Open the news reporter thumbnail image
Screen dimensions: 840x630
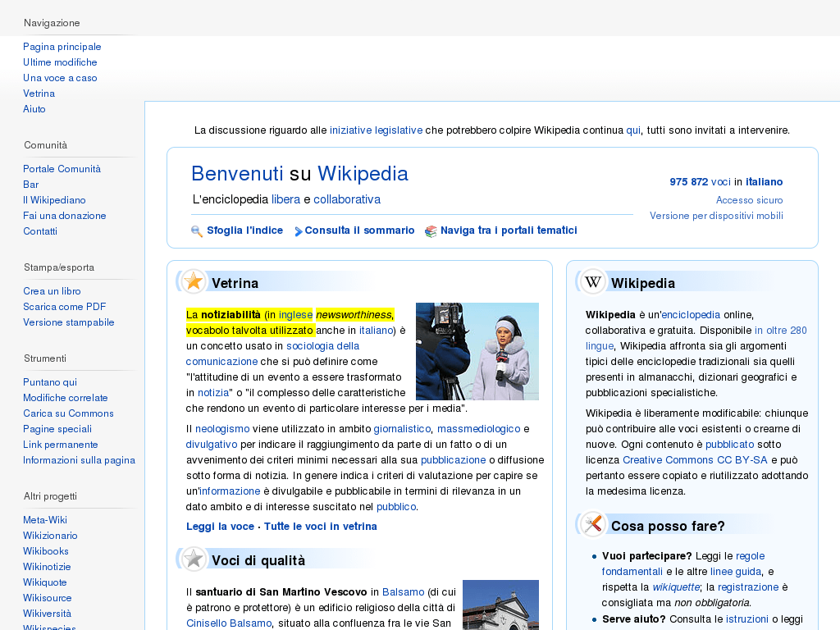(477, 351)
